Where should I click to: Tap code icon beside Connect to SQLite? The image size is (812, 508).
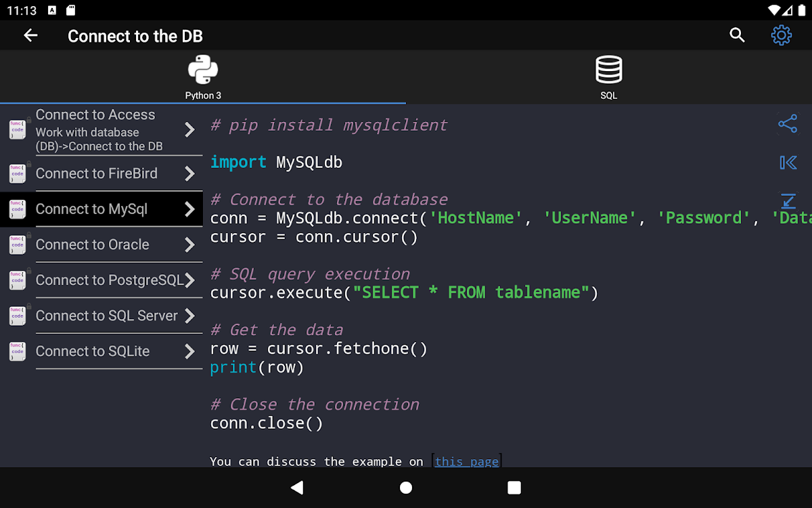[18, 351]
